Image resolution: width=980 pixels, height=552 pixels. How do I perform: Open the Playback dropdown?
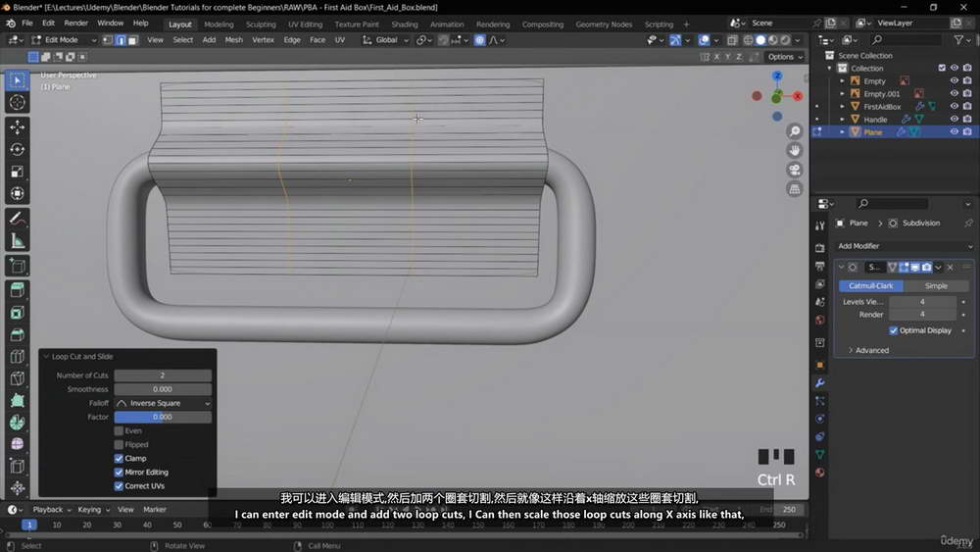pos(51,510)
